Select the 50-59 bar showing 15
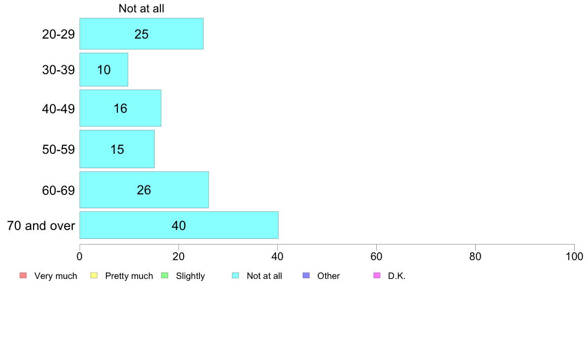 117,149
